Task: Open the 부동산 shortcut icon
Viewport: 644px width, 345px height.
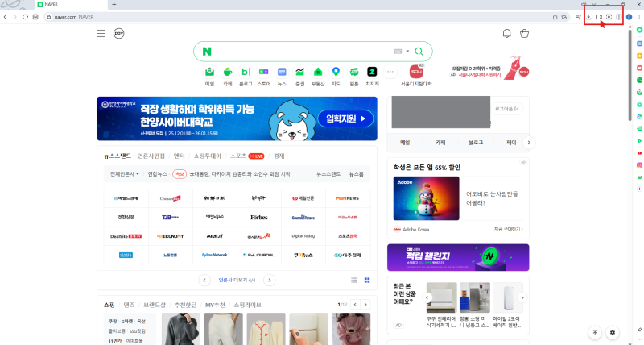Action: click(x=318, y=72)
